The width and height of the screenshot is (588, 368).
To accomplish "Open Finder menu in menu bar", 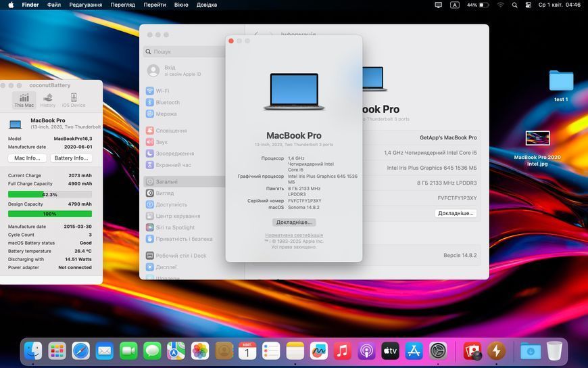I will point(30,5).
